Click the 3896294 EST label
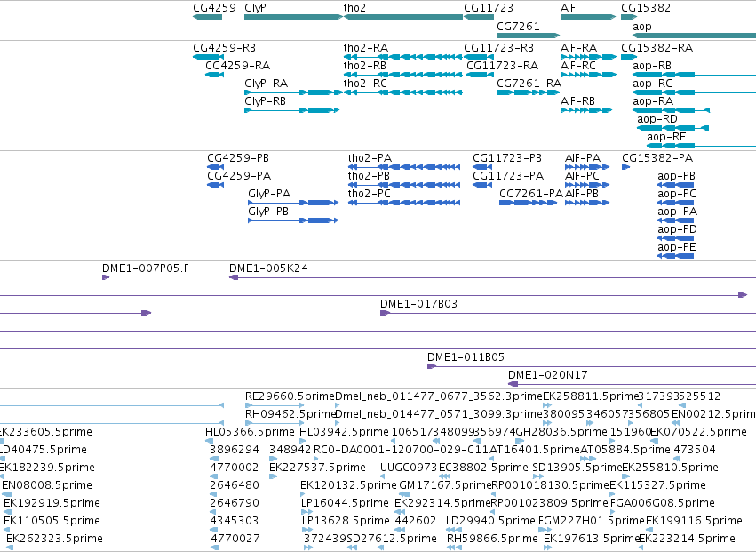756x552 pixels. click(x=235, y=450)
